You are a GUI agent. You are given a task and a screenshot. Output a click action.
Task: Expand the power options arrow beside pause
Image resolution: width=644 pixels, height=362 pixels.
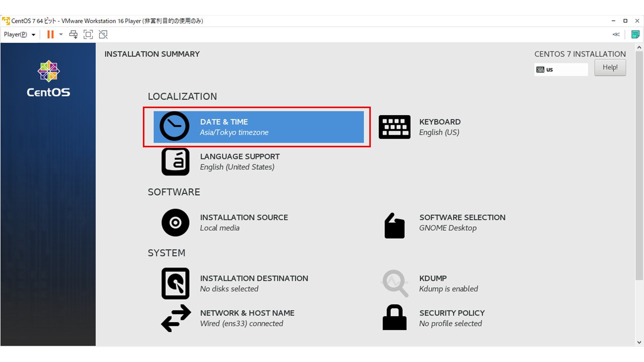coord(61,34)
